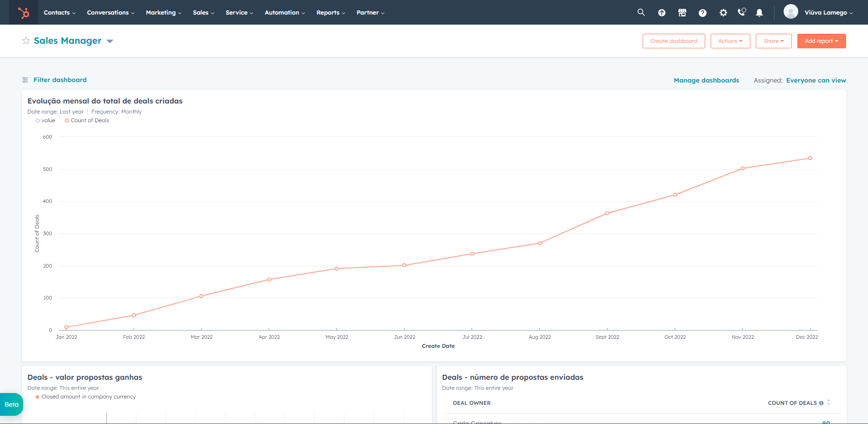Viewport: 868px width, 424px height.
Task: Open the Automation menu
Action: 285,12
